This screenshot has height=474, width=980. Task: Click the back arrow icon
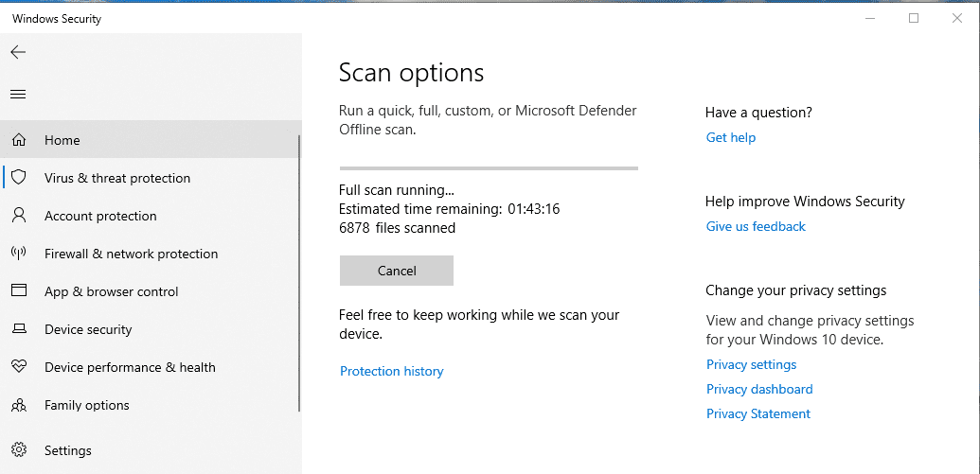tap(18, 52)
